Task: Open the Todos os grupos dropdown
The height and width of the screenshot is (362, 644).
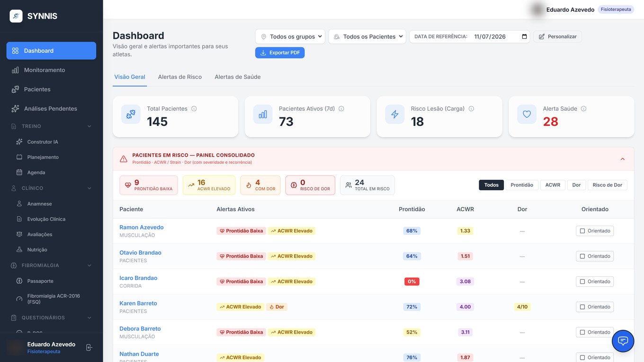Action: point(290,36)
